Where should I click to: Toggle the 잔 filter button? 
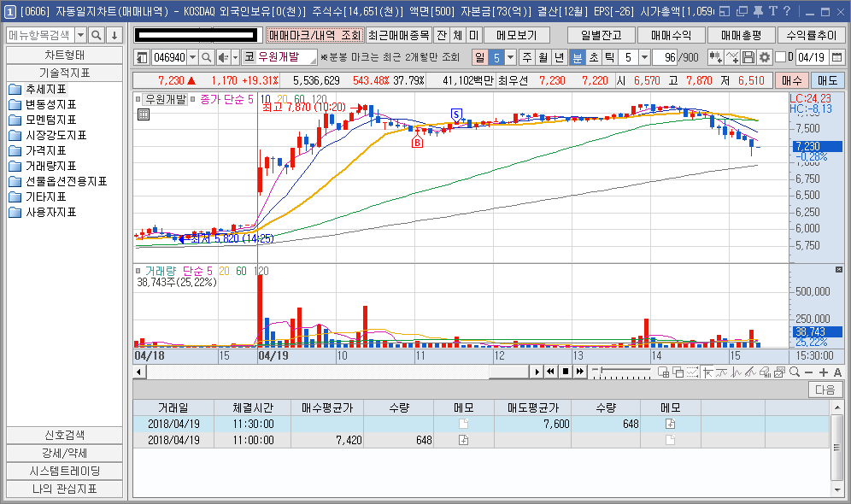click(442, 35)
